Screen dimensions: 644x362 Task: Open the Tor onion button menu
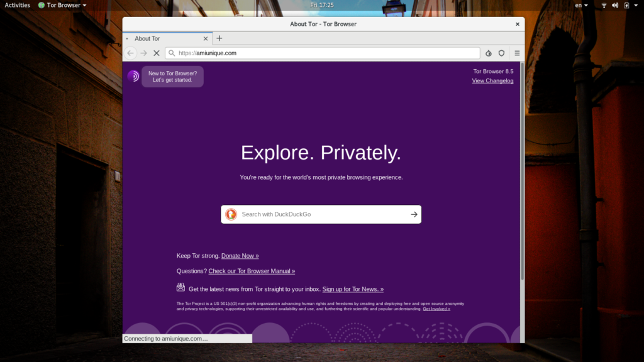click(489, 53)
